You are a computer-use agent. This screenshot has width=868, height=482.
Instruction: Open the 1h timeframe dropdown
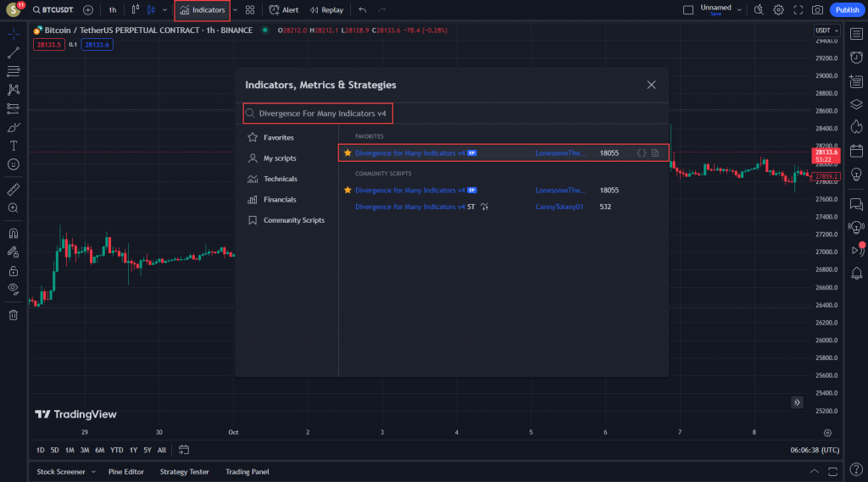point(112,10)
